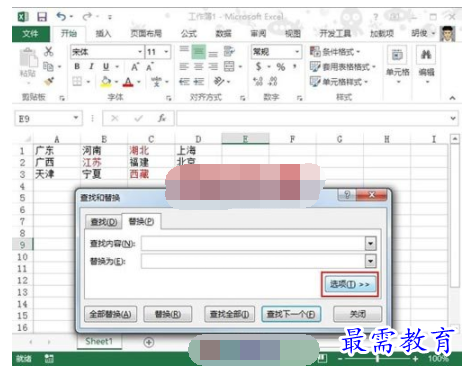
Task: Open the 查找内容 history dropdown arrow
Action: (371, 244)
